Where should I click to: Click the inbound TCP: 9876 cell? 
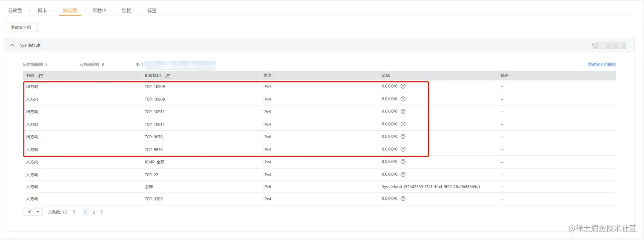click(x=154, y=149)
